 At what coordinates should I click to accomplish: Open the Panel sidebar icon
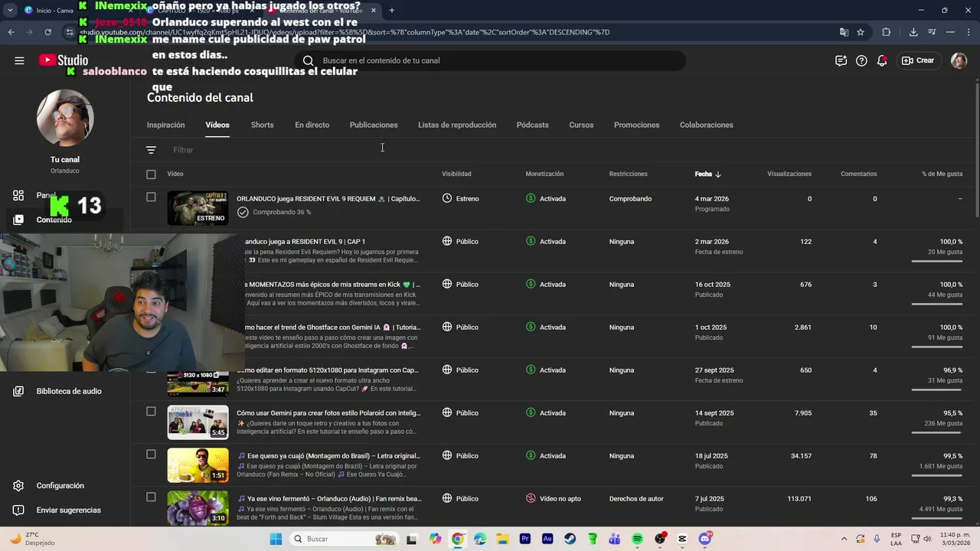pos(18,195)
